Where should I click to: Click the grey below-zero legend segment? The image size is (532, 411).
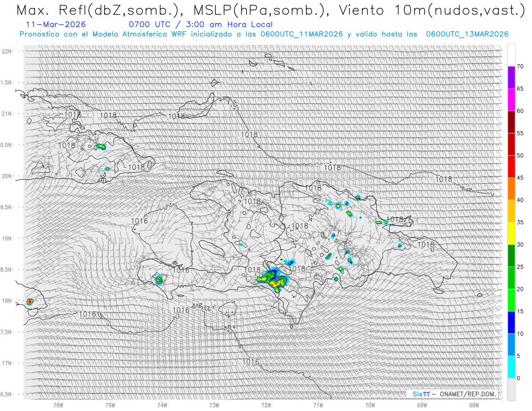(x=511, y=389)
